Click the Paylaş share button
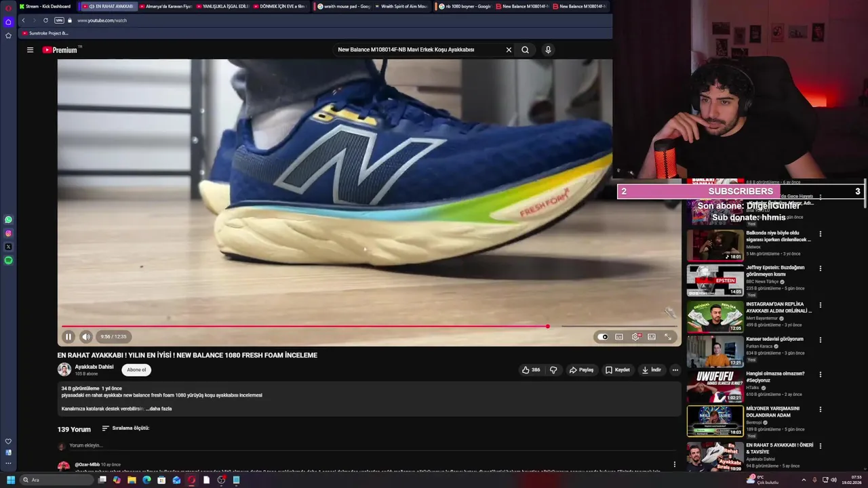 click(x=581, y=370)
